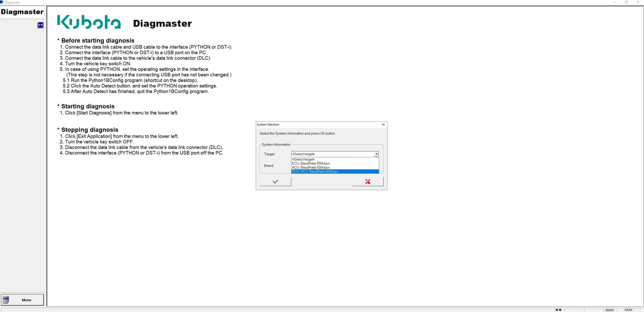Confirm selection with the checkmark OK button
The height and width of the screenshot is (312, 644).
pyautogui.click(x=275, y=182)
